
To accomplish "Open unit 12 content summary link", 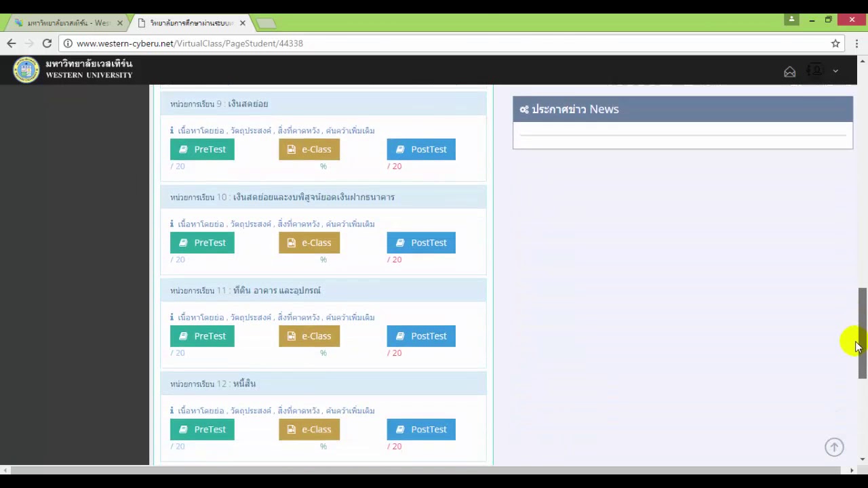I will 201,411.
